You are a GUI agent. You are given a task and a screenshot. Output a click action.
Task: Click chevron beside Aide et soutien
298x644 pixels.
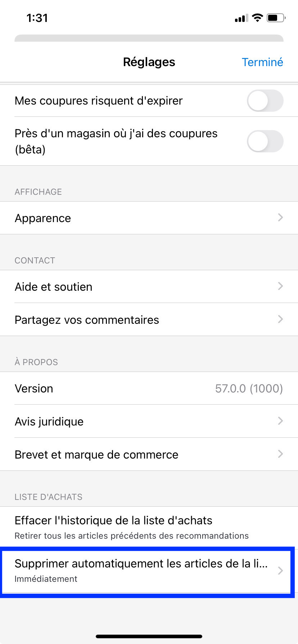coord(280,286)
